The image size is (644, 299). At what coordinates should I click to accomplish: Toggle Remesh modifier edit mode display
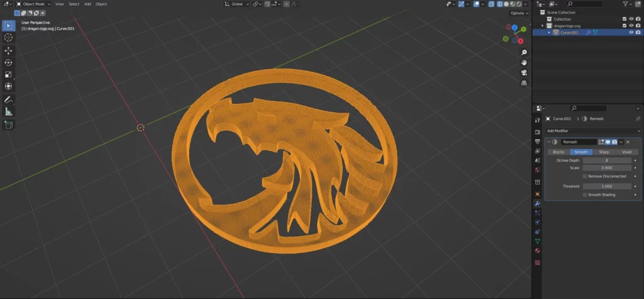[601, 142]
